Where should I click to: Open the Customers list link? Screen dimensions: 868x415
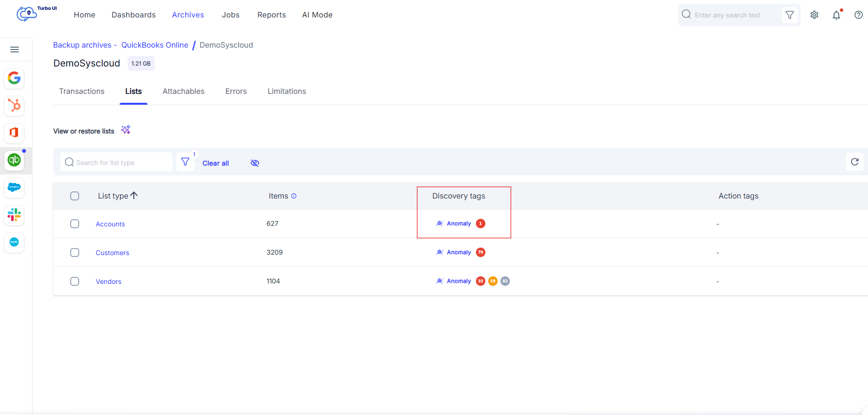113,253
